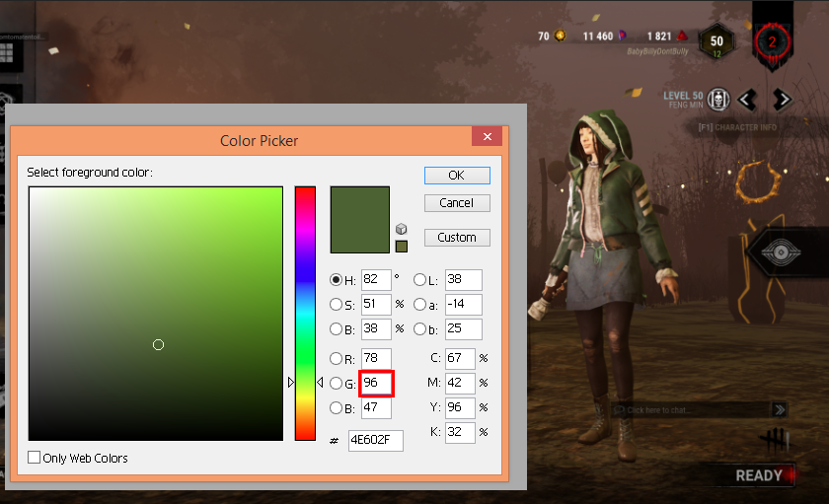Click the M magenta percentage field

pos(460,383)
